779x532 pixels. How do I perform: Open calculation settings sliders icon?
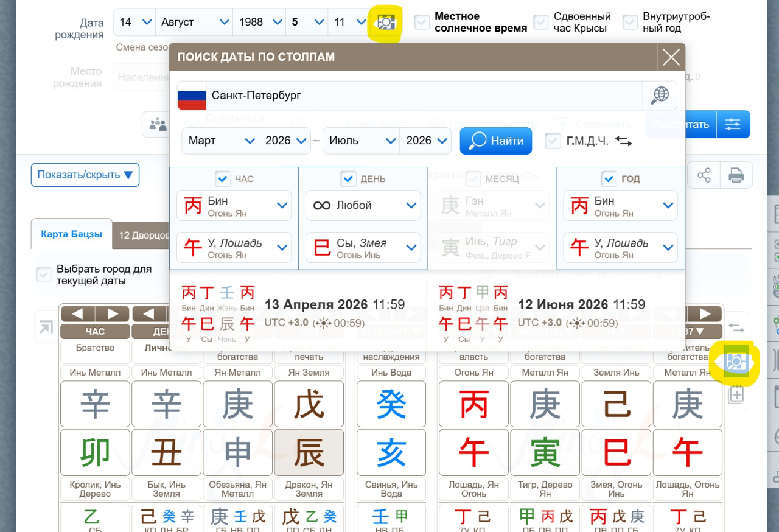(733, 124)
